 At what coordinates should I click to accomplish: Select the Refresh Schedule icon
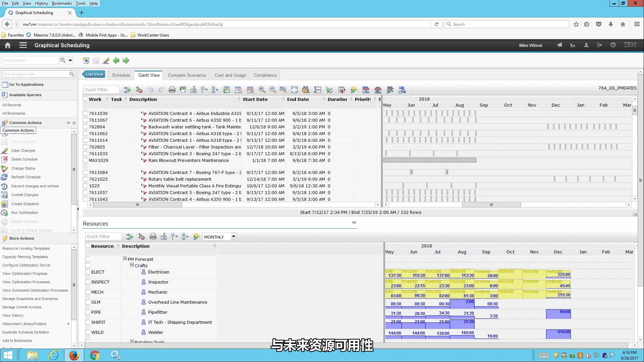[5, 177]
